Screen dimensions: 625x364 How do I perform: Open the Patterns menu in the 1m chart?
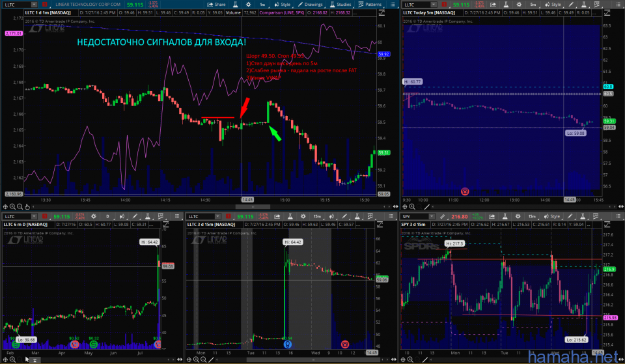click(370, 5)
